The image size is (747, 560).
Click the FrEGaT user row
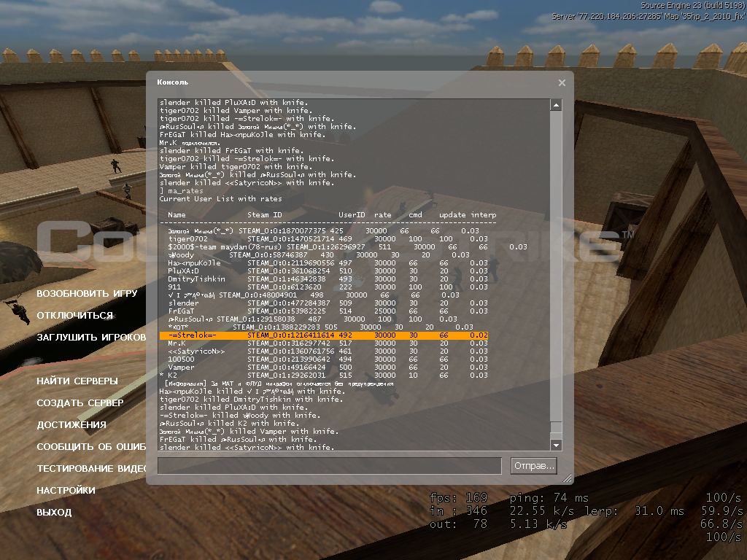point(328,311)
